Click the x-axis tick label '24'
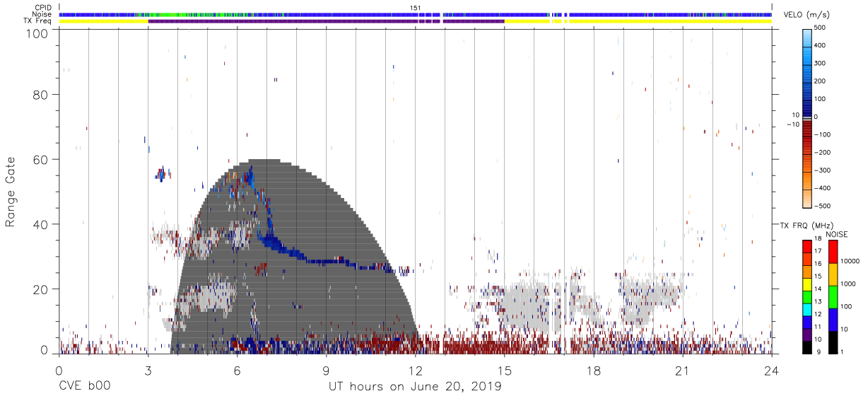The image size is (868, 401). (772, 371)
